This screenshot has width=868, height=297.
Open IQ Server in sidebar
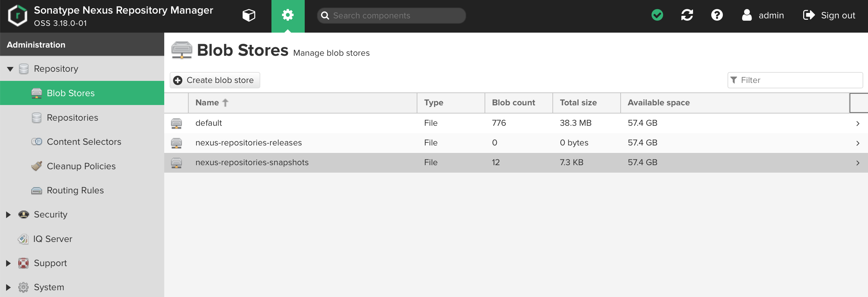click(82, 239)
